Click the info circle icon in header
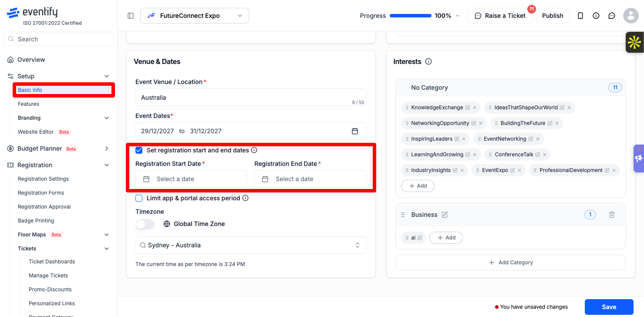 point(596,16)
